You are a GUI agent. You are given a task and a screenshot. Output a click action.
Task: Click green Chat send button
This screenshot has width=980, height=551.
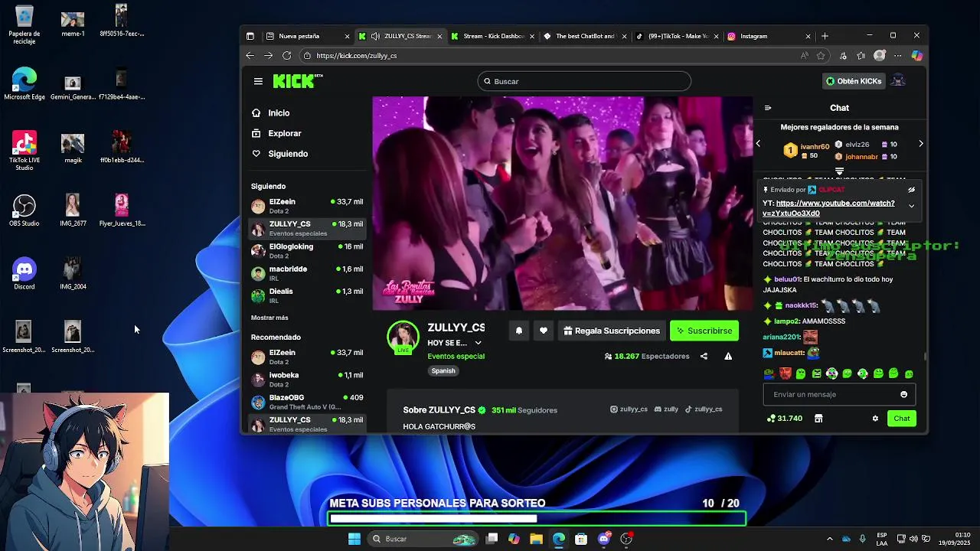pyautogui.click(x=902, y=419)
